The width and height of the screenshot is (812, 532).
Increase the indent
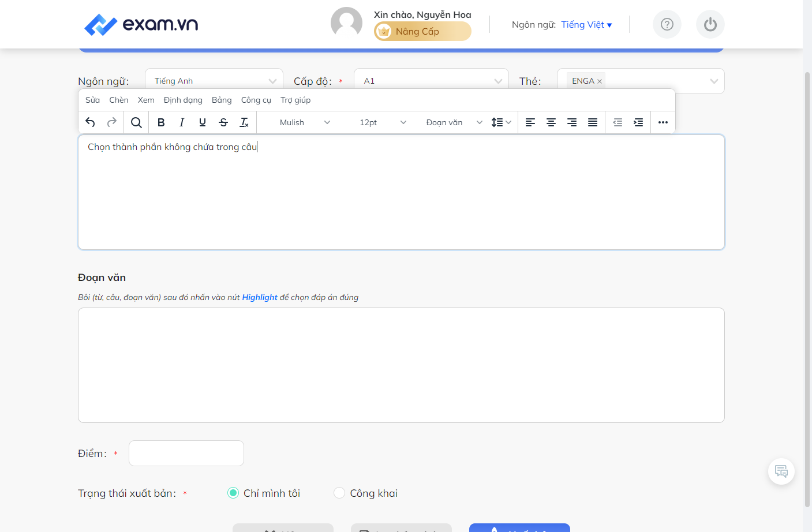638,122
